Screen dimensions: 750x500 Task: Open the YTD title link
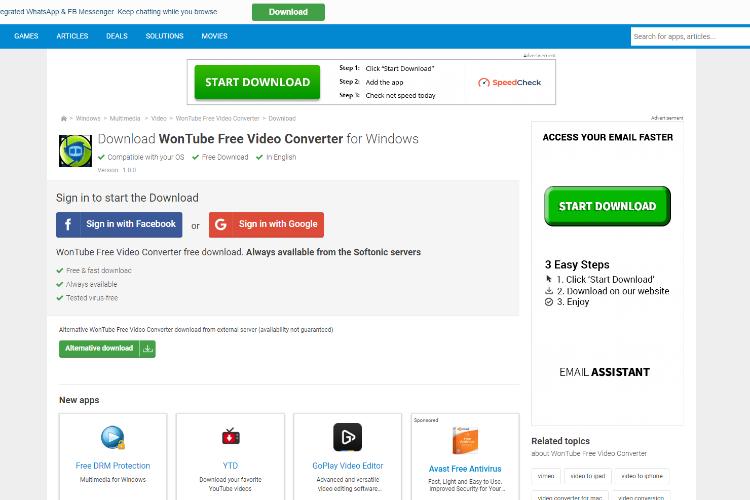231,466
